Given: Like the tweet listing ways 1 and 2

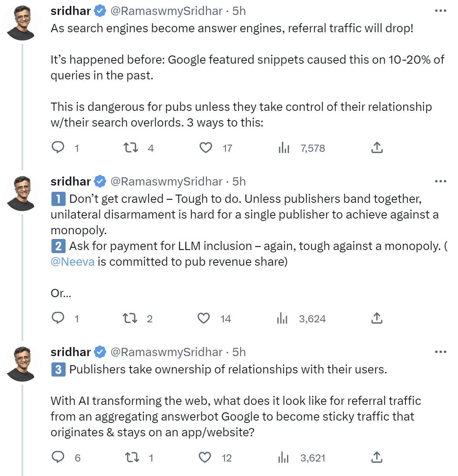Looking at the screenshot, I should pos(204,318).
